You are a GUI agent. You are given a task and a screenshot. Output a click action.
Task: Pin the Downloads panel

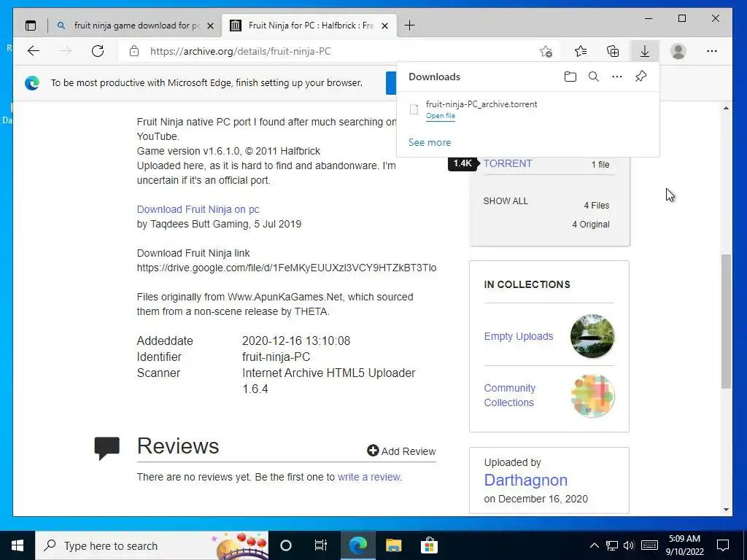(640, 76)
